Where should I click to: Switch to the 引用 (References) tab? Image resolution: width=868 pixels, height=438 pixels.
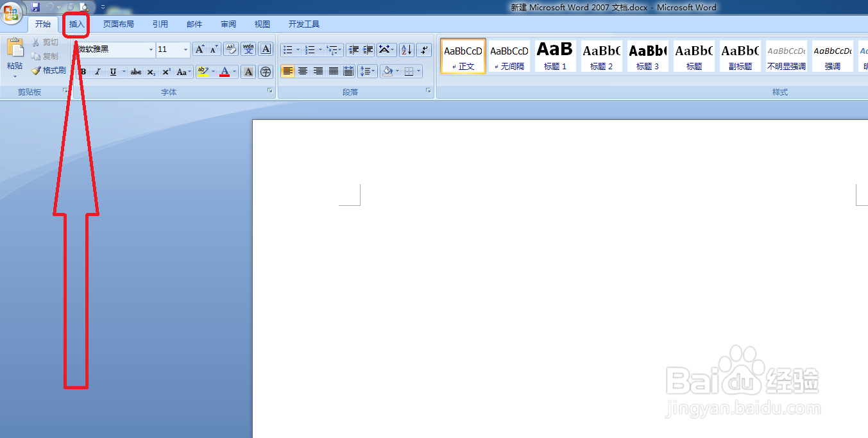[160, 24]
